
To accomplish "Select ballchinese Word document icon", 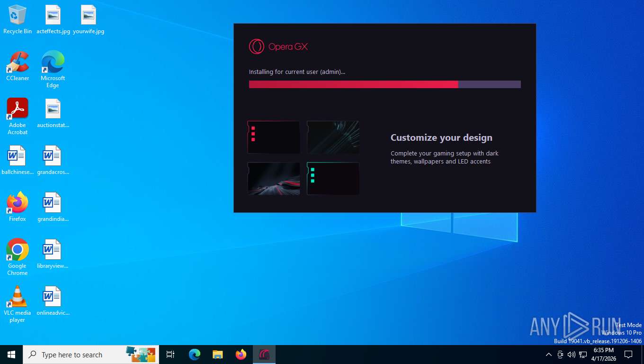I will pyautogui.click(x=18, y=161).
